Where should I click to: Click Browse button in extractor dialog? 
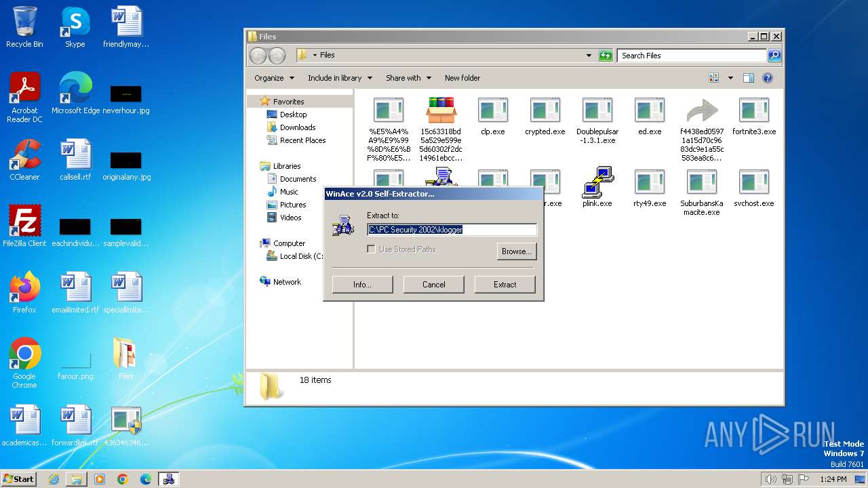[x=516, y=251]
